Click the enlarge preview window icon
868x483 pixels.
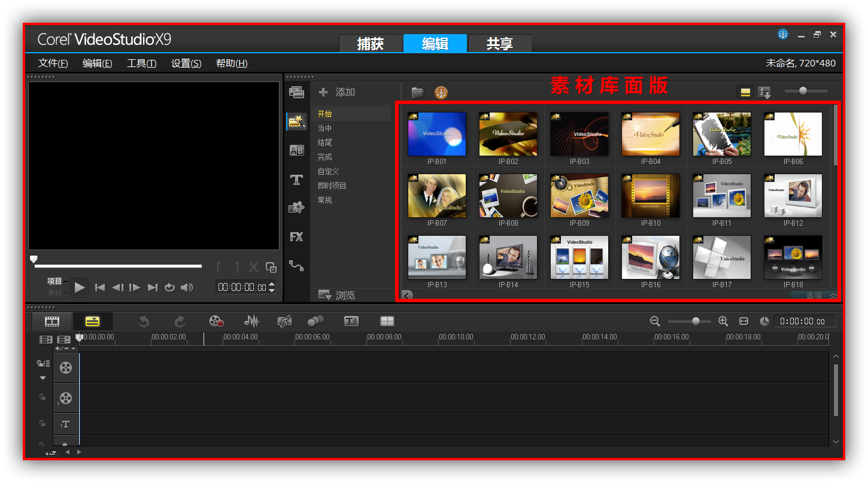pyautogui.click(x=271, y=268)
